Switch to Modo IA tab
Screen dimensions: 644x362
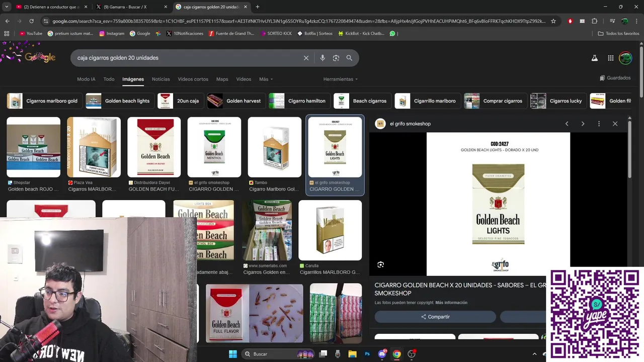[86, 79]
